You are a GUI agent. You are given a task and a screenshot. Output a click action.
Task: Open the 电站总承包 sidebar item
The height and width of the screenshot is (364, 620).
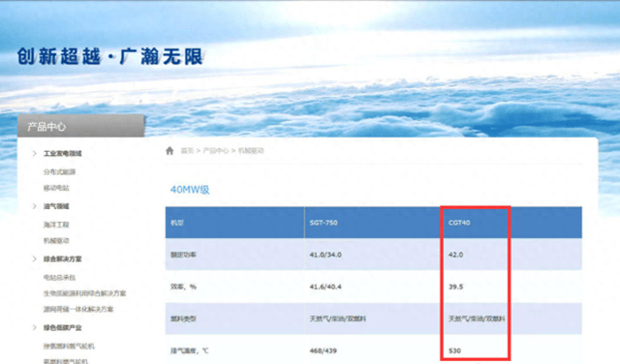point(59,278)
